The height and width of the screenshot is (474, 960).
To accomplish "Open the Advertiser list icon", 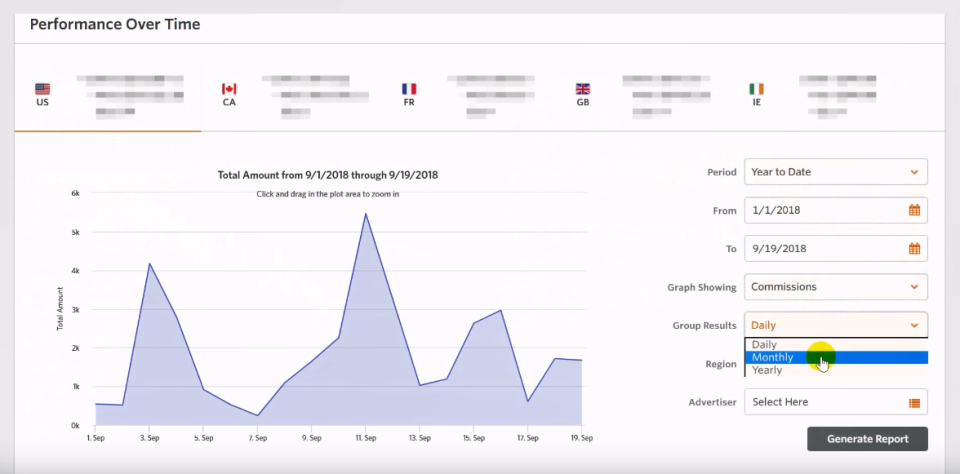I will 914,403.
